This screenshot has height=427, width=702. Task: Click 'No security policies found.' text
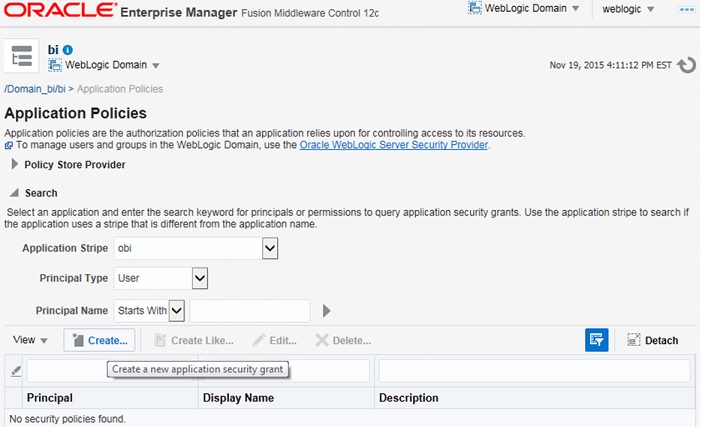pyautogui.click(x=67, y=419)
